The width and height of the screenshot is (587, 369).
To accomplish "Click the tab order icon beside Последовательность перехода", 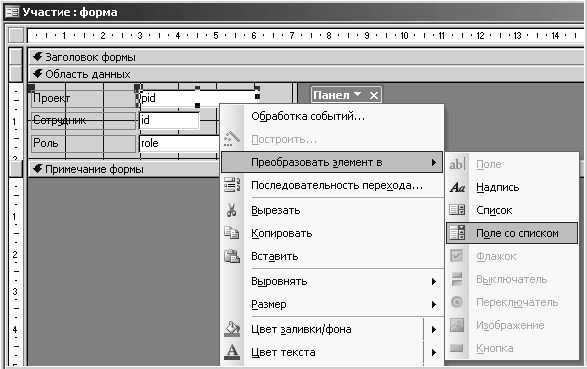I will [x=232, y=185].
